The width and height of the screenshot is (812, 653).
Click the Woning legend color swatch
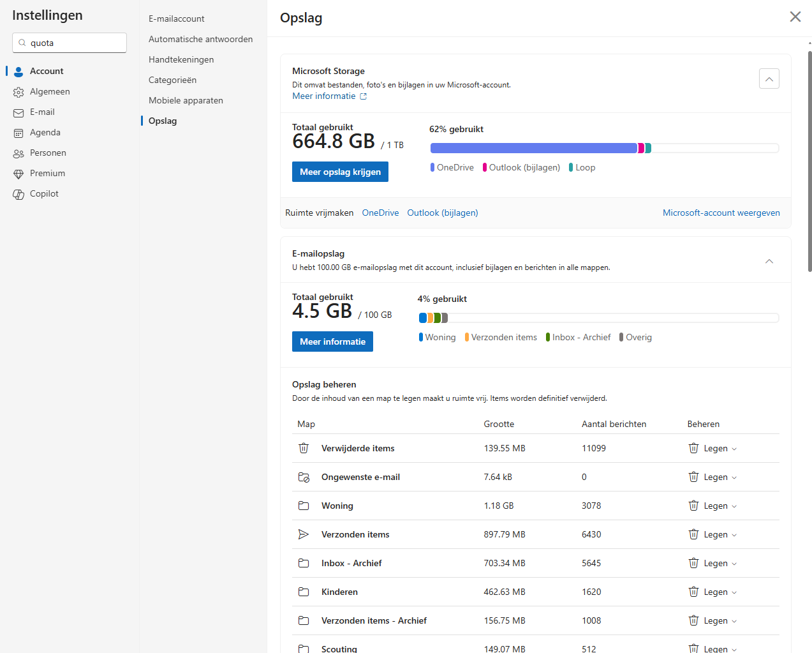coord(421,337)
